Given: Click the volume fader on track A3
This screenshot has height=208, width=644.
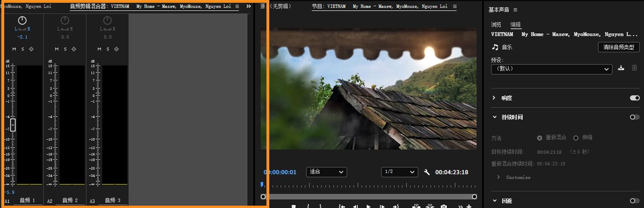Looking at the screenshot, I should pos(98,125).
